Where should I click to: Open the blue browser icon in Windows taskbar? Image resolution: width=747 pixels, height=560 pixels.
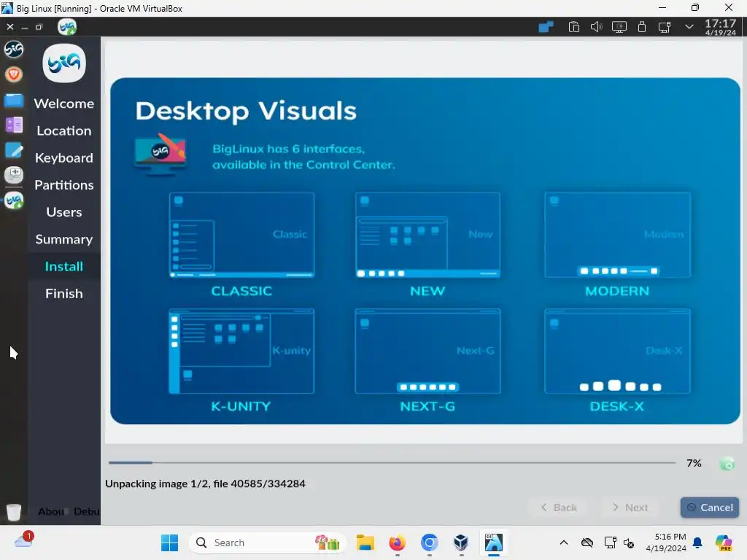[x=429, y=542]
